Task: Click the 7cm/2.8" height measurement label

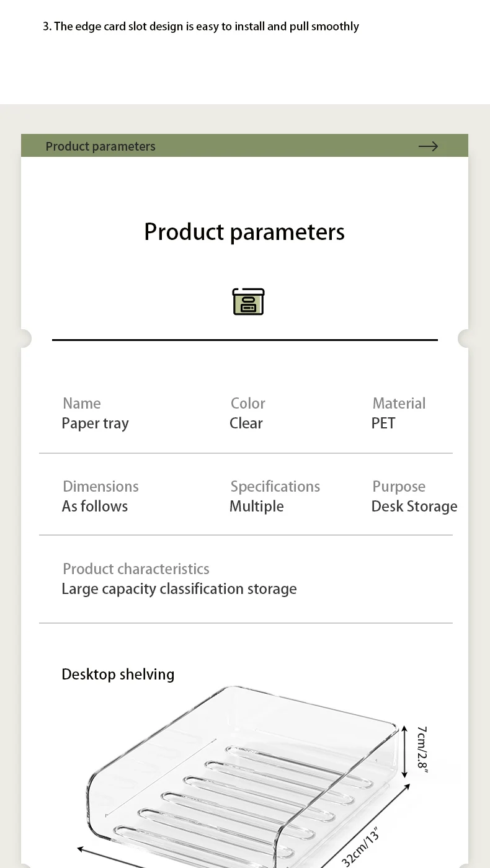Action: (x=422, y=749)
